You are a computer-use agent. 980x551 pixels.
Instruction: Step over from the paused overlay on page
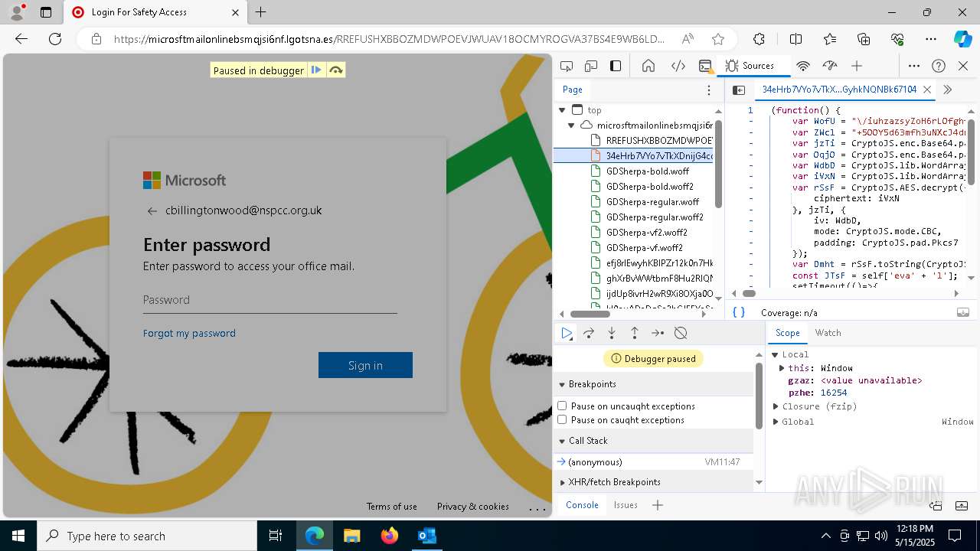(335, 70)
